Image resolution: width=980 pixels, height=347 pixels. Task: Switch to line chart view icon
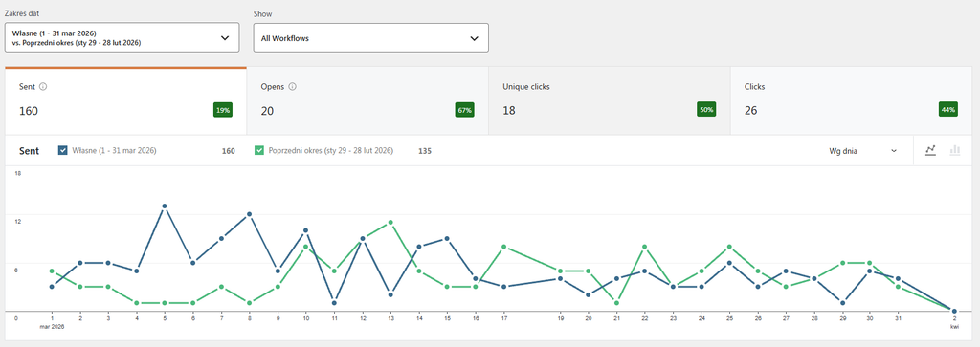tap(930, 150)
